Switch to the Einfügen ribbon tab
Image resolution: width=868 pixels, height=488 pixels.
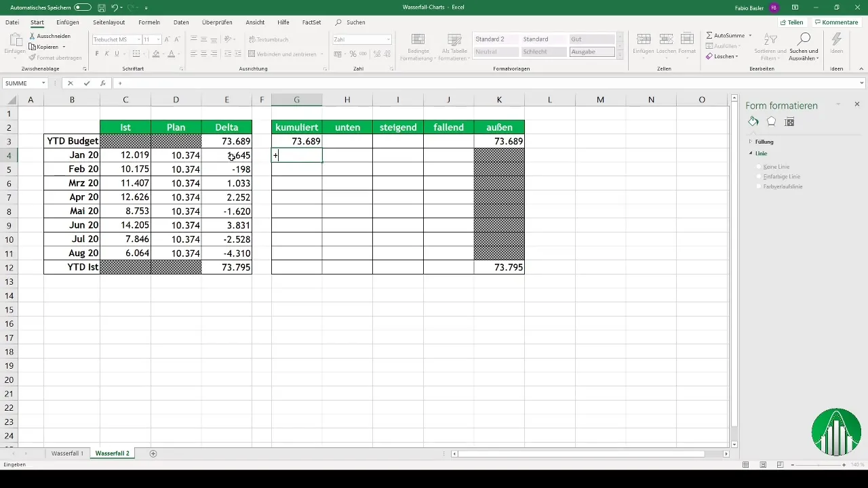[68, 22]
